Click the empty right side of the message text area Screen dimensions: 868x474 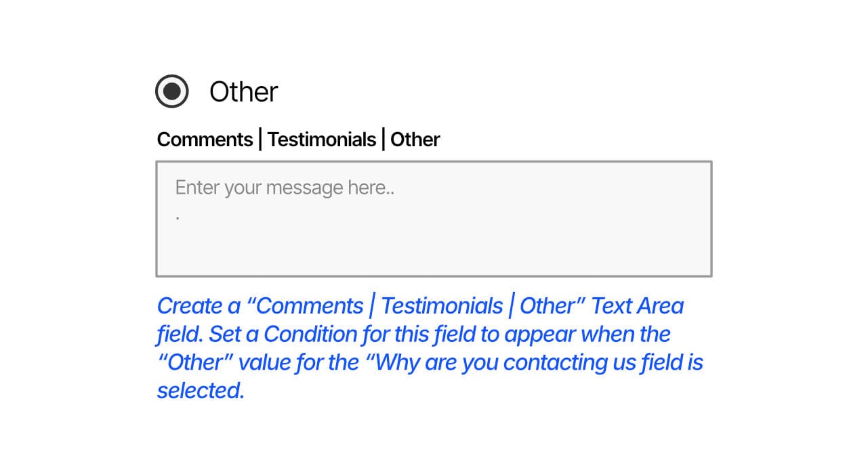(x=576, y=223)
